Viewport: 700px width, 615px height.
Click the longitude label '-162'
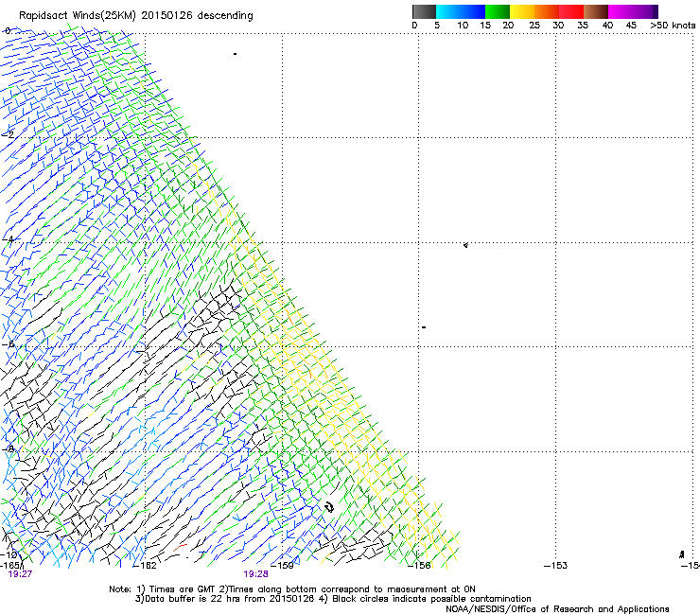[x=146, y=566]
